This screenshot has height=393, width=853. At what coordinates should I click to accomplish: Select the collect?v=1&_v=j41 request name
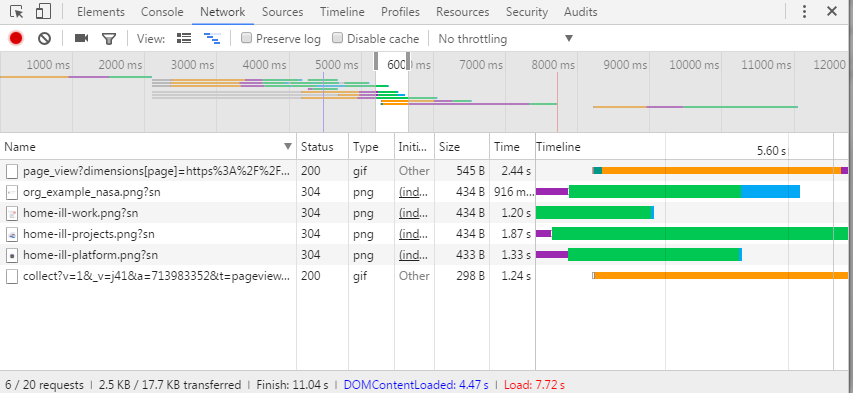tap(156, 276)
